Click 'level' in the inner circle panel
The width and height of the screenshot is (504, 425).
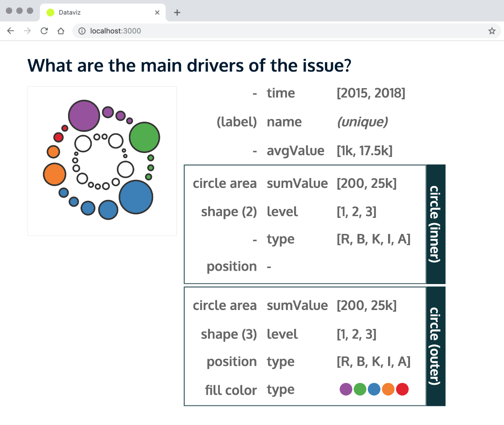[282, 212]
